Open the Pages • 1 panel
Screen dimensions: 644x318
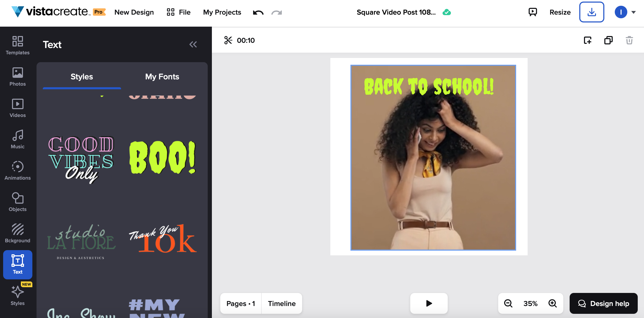click(x=241, y=303)
